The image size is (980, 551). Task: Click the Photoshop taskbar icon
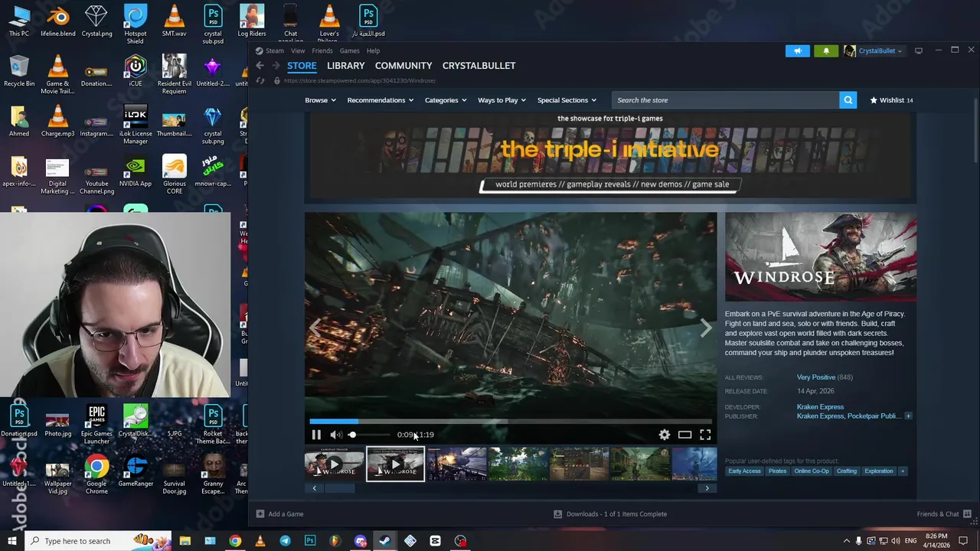(x=310, y=541)
